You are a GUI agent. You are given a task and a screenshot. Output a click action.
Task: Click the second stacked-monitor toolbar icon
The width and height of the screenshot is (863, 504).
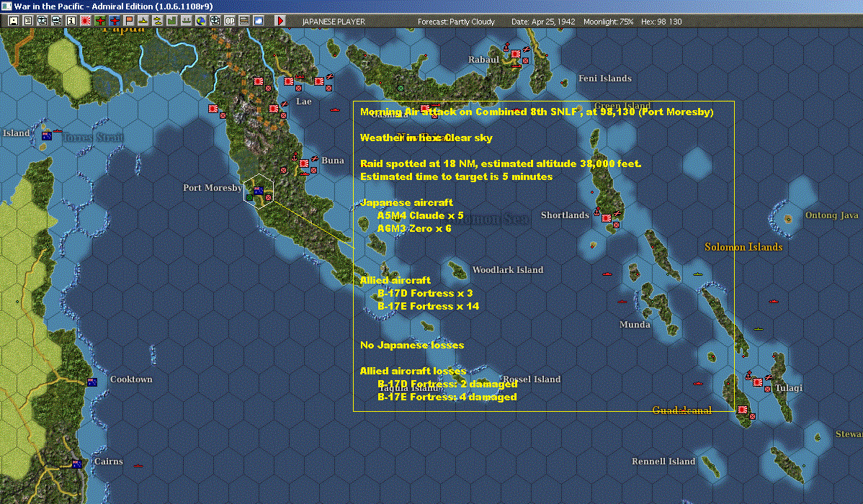tap(57, 21)
